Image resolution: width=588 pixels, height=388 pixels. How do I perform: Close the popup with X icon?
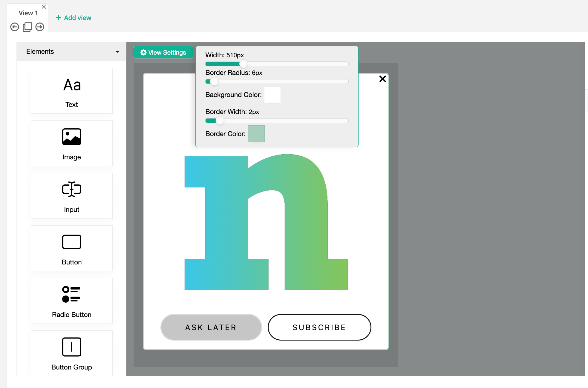click(382, 79)
